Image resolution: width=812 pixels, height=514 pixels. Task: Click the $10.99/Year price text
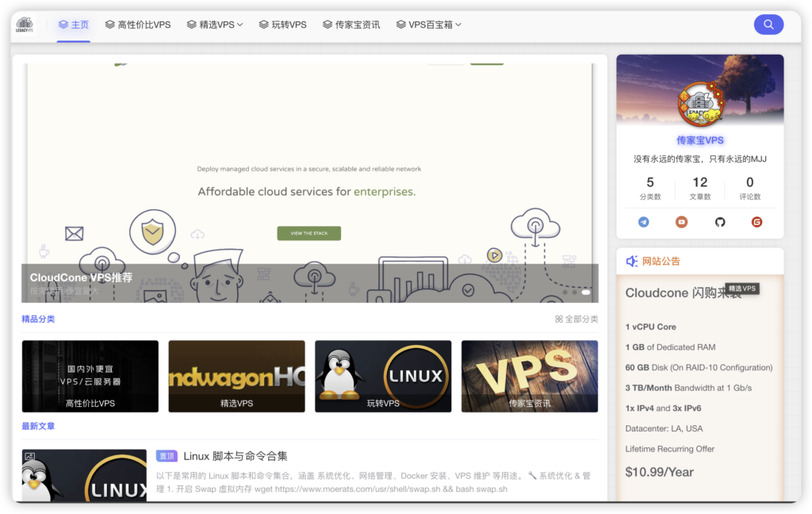[659, 472]
